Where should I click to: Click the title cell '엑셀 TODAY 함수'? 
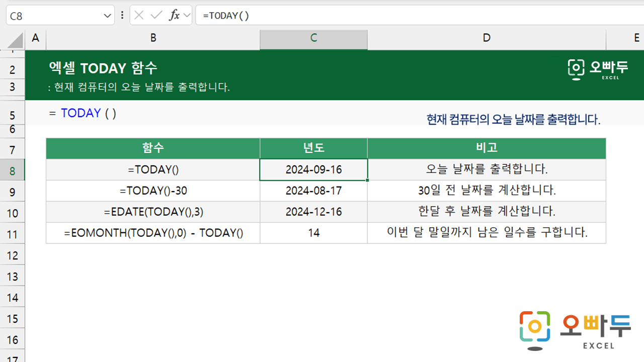tap(103, 68)
